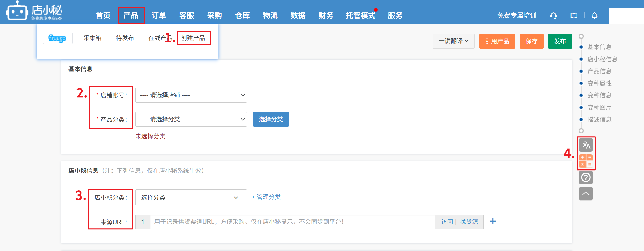Switch to the 采集箱 tab

point(92,38)
